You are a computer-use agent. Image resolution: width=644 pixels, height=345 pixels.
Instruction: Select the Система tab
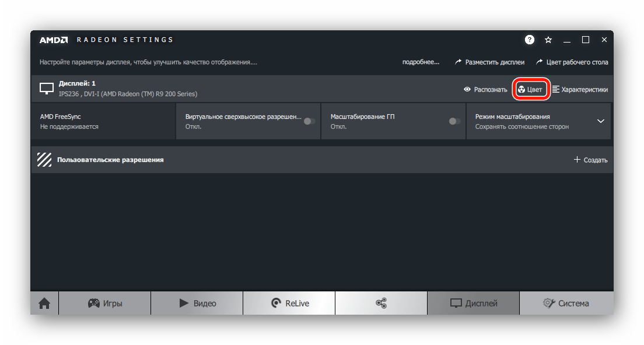pyautogui.click(x=566, y=303)
